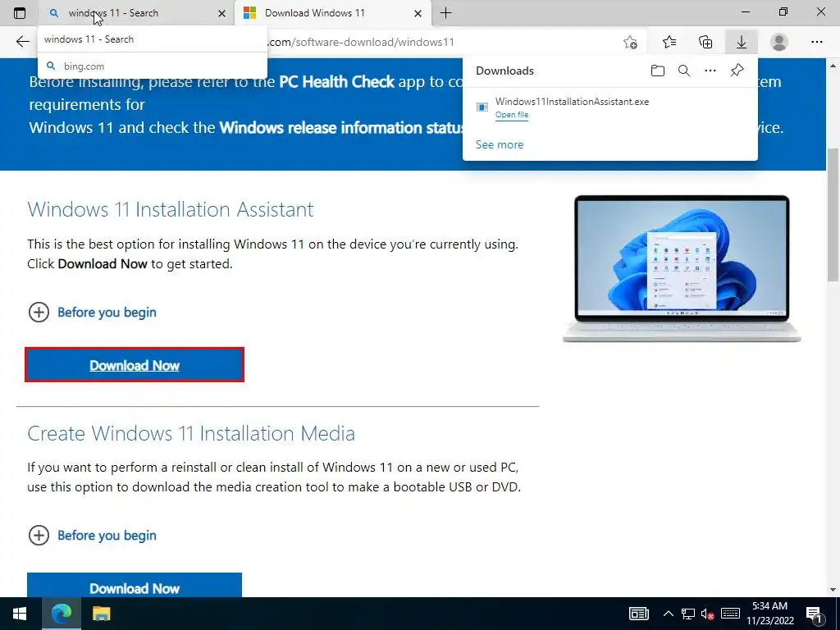This screenshot has width=840, height=630.
Task: Open Edge Settings and more menu
Action: click(817, 42)
